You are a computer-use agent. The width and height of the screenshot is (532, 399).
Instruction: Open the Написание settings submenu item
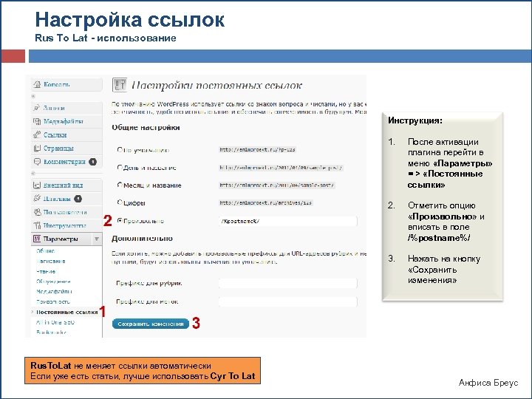coord(51,262)
